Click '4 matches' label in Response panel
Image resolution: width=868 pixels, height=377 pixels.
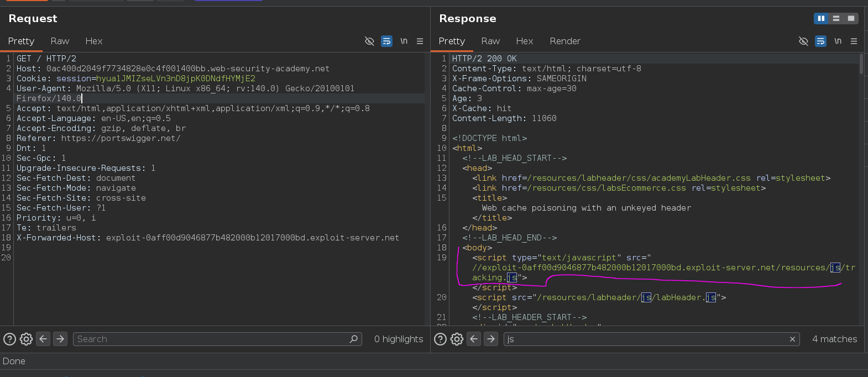pos(835,339)
